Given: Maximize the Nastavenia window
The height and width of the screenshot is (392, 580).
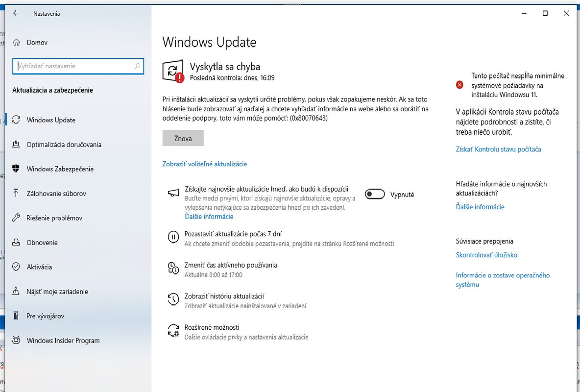Looking at the screenshot, I should [545, 13].
